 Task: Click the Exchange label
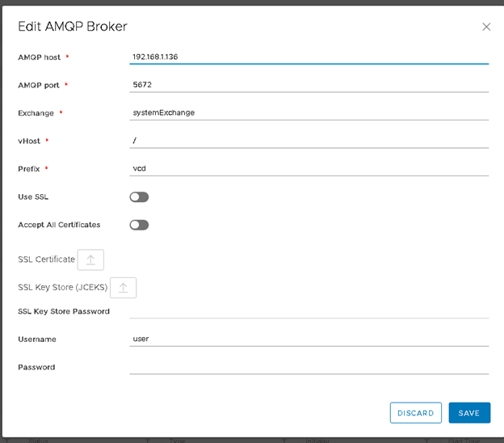pyautogui.click(x=36, y=113)
